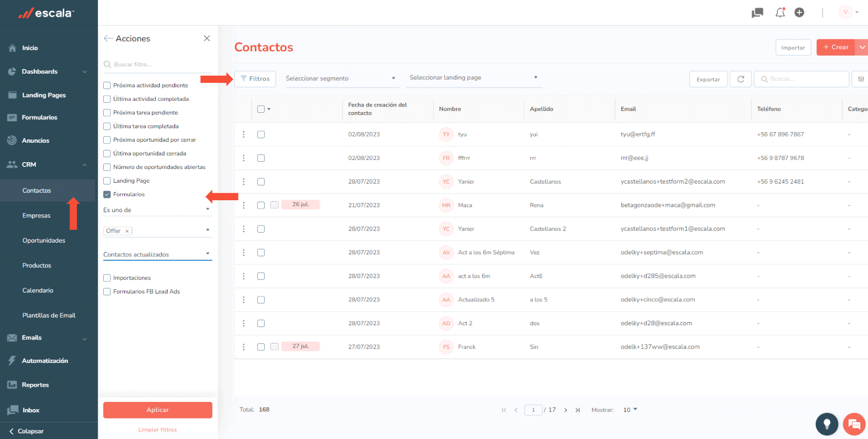Open the Seleccionar segmento dropdown

[x=340, y=78]
